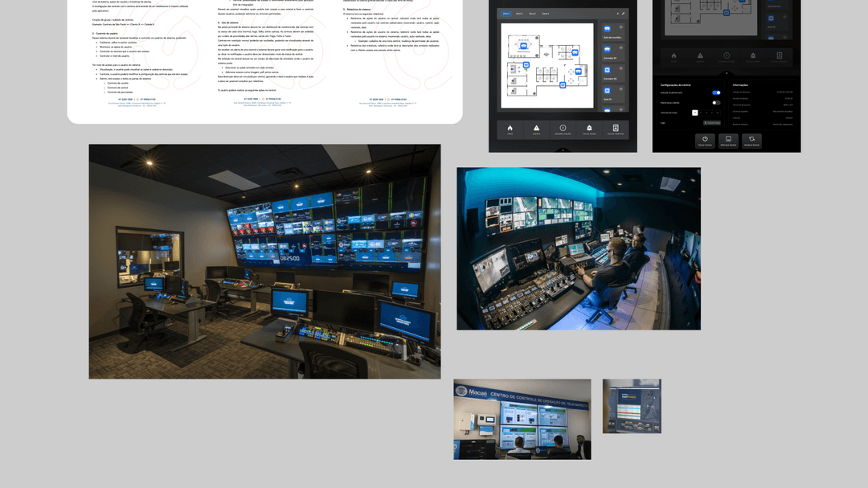Turn off the enabled blue toggle switch
Viewport: 868px width, 488px height.
pyautogui.click(x=716, y=92)
